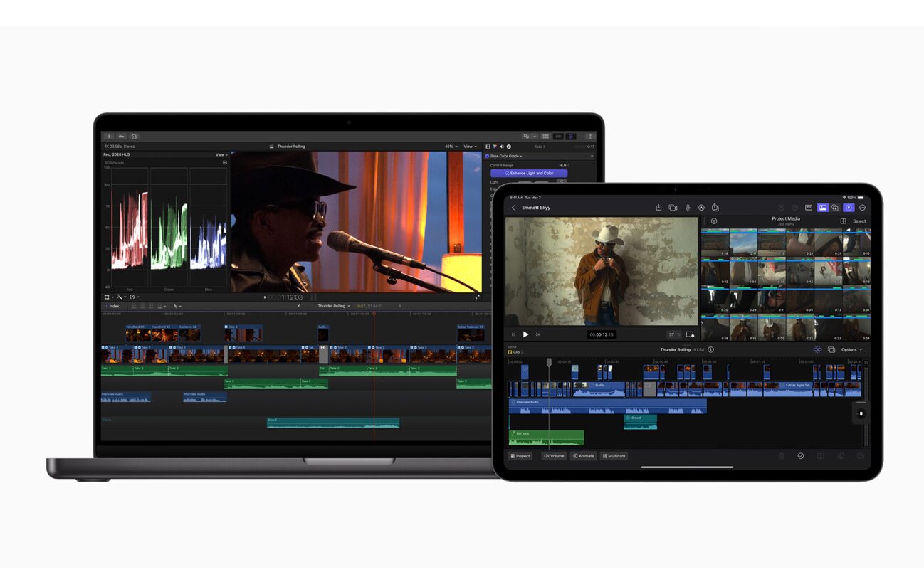This screenshot has height=572, width=924.
Task: Open the blue sky media thumbnail
Action: coord(743,242)
